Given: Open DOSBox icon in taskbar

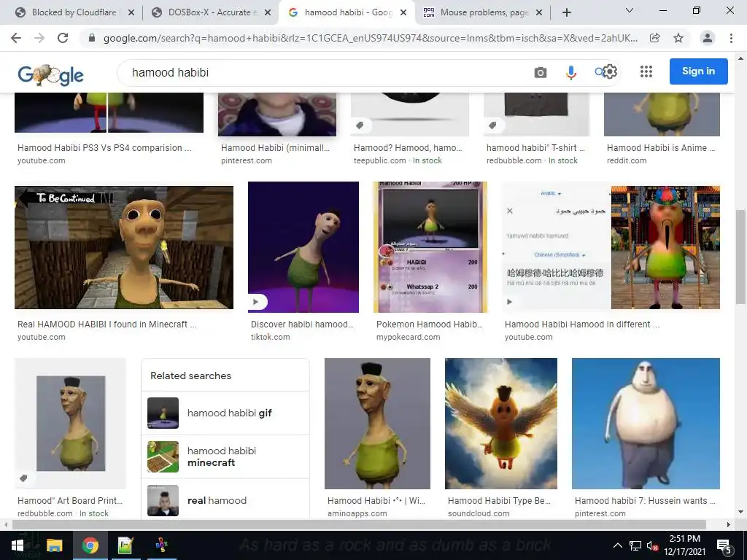Looking at the screenshot, I should point(161,545).
